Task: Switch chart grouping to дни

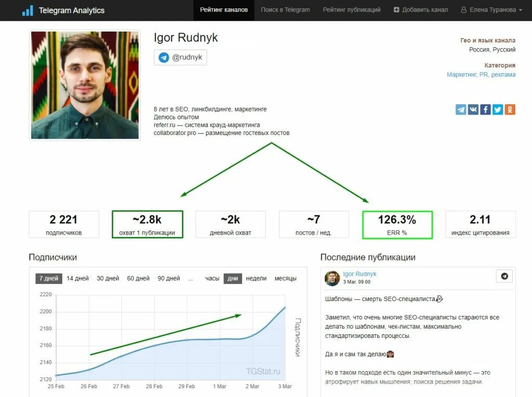Action: pos(233,278)
